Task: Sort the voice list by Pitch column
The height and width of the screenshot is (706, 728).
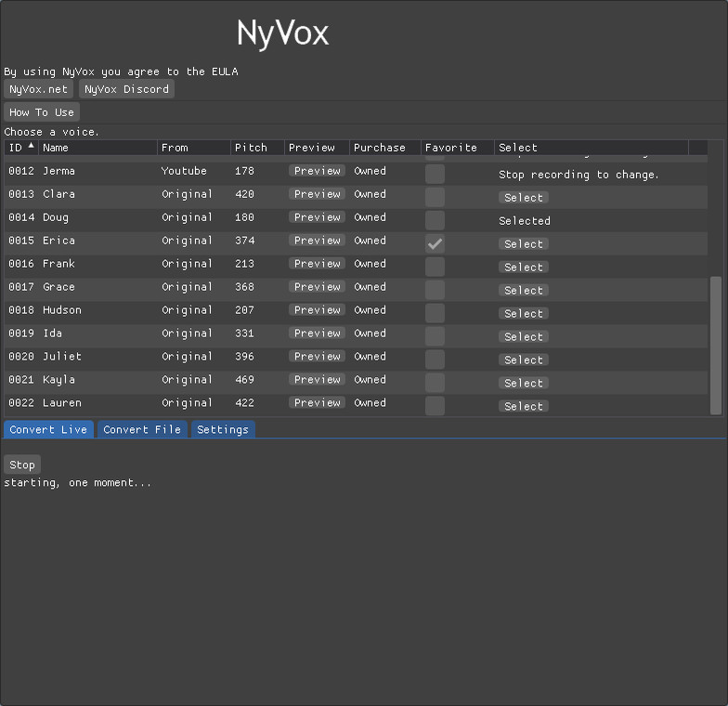Action: click(x=251, y=148)
